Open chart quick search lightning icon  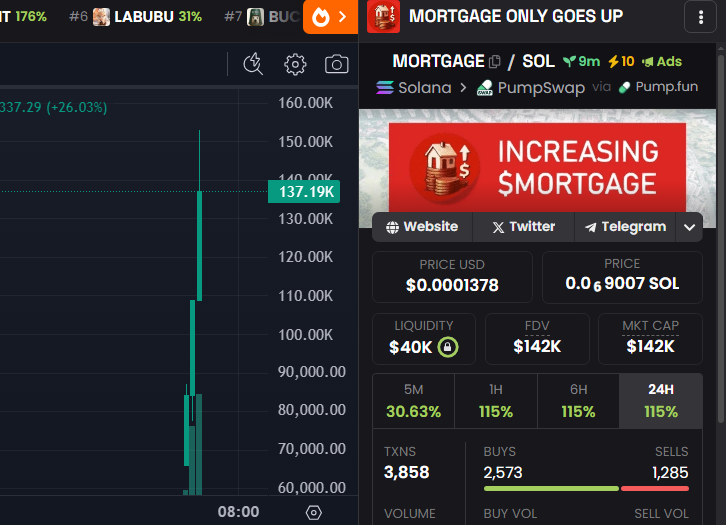253,64
